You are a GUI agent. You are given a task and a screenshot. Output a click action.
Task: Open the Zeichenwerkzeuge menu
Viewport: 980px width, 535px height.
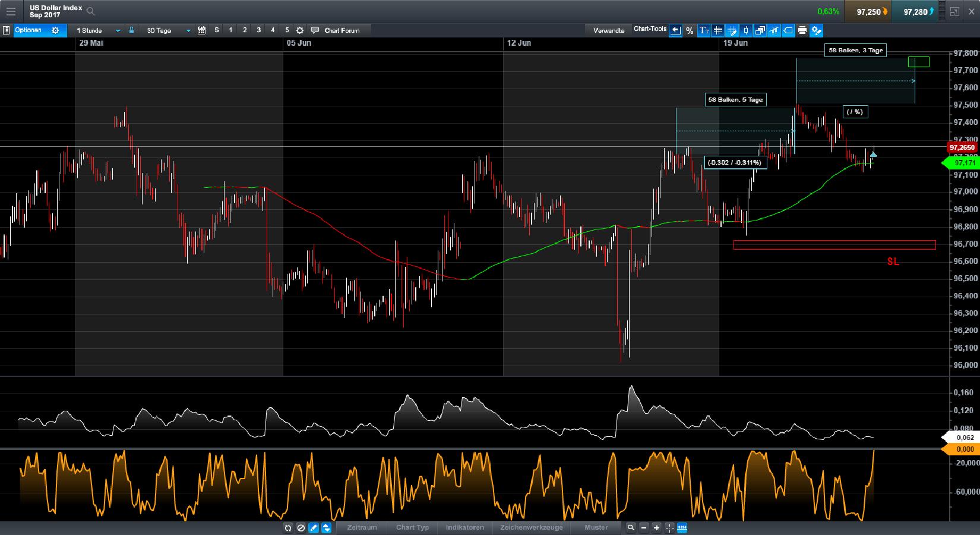(532, 528)
